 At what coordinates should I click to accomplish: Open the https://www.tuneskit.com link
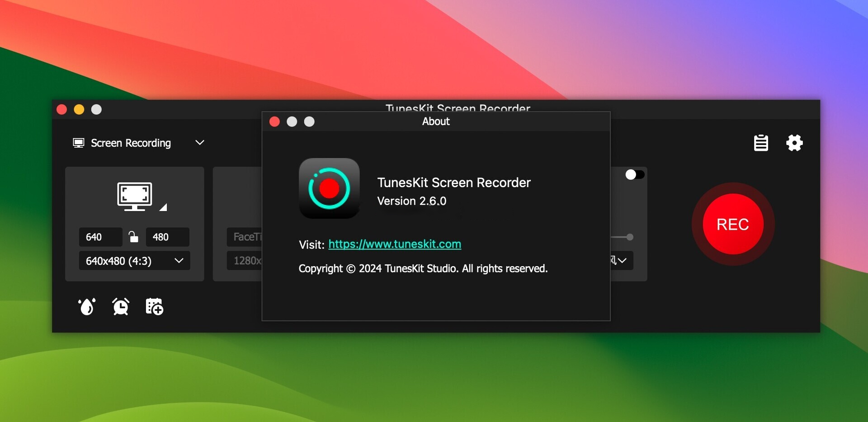click(395, 244)
